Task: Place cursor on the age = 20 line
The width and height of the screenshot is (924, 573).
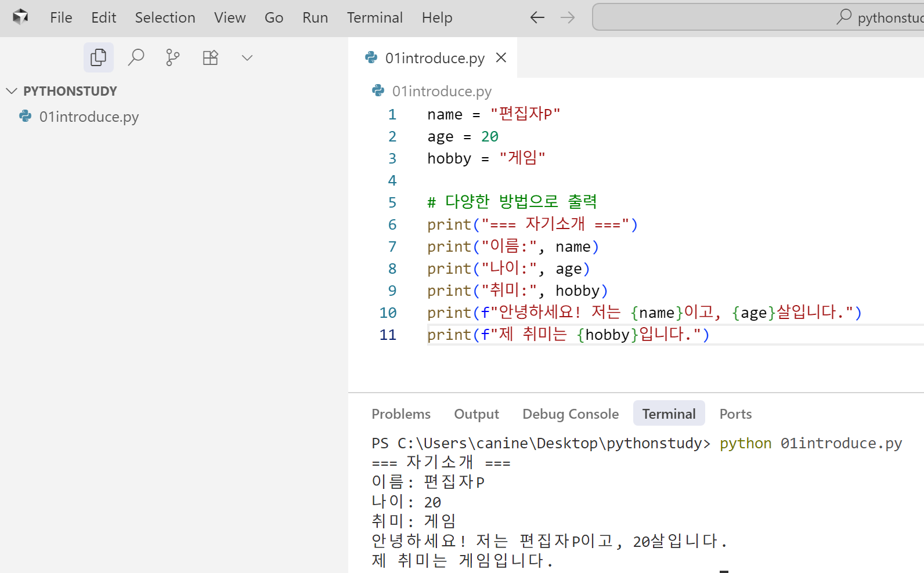Action: [463, 136]
